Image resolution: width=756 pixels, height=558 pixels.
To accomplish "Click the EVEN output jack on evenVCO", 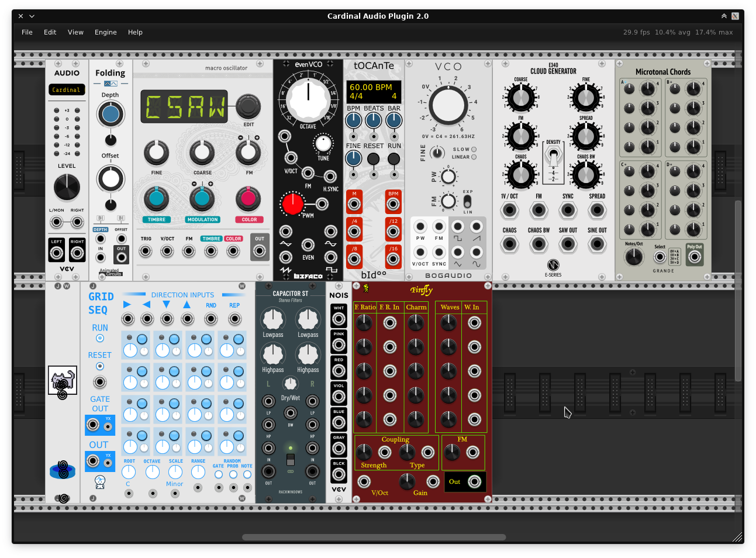I will pos(308,244).
